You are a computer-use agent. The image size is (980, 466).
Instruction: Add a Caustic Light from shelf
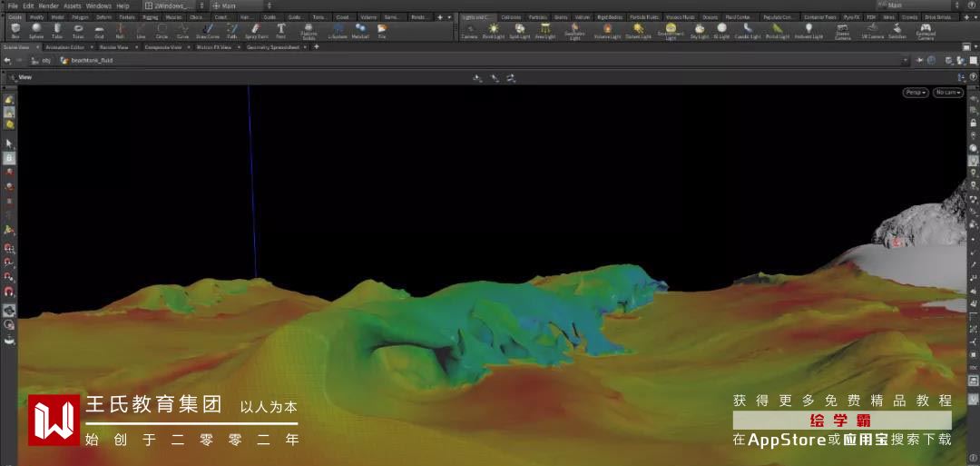click(x=748, y=31)
